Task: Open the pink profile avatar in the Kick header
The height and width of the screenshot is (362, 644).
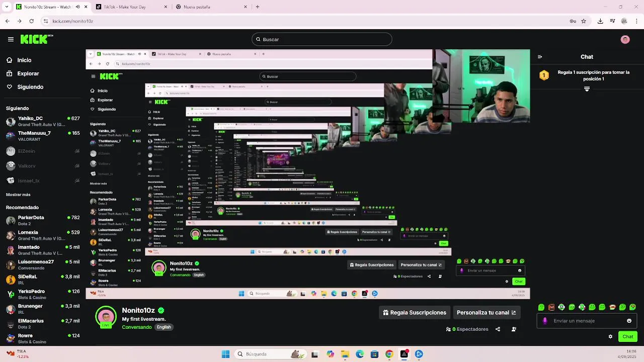Action: [x=625, y=39]
